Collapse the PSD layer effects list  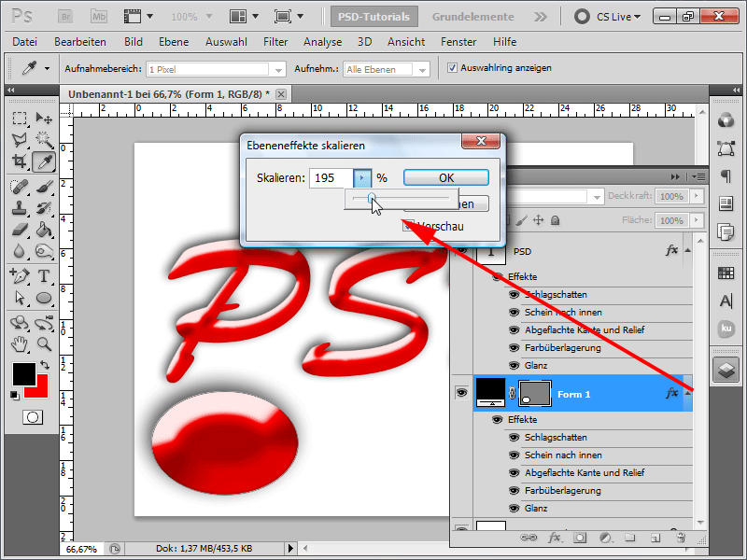click(x=687, y=250)
